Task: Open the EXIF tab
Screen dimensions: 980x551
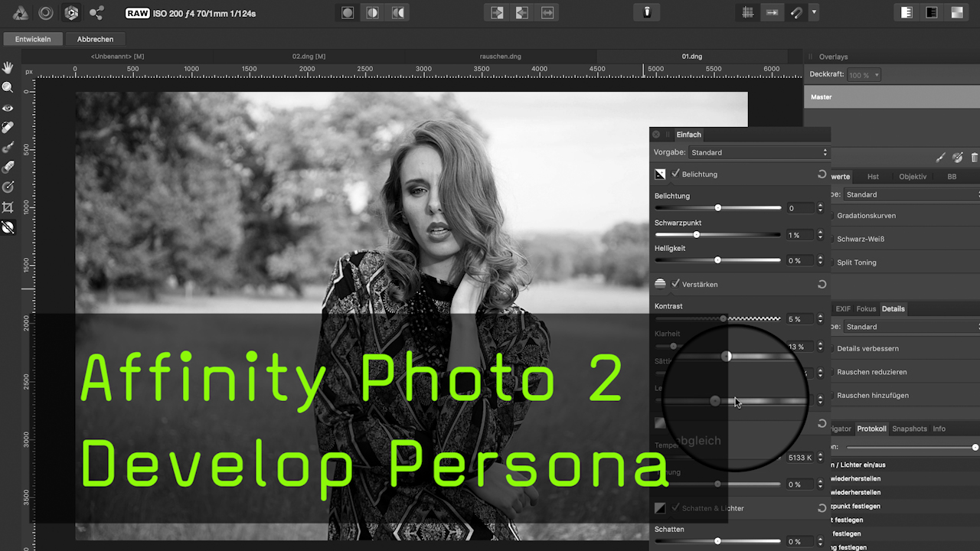Action: pyautogui.click(x=843, y=309)
